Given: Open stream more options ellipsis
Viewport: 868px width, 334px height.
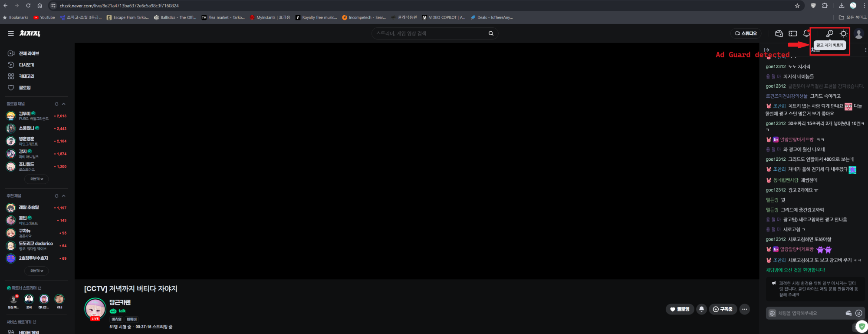Looking at the screenshot, I should point(745,309).
